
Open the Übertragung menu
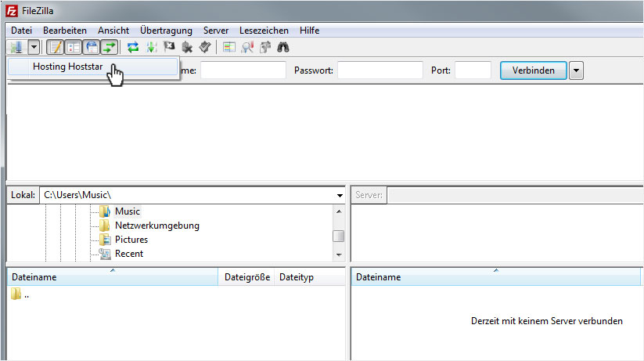(x=166, y=31)
